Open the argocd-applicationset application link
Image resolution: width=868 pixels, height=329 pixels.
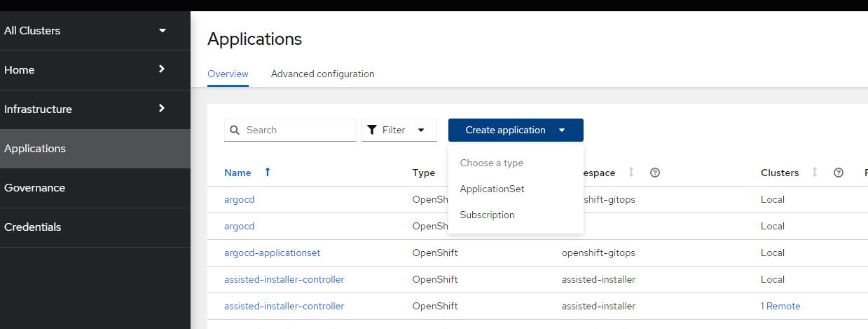point(272,253)
